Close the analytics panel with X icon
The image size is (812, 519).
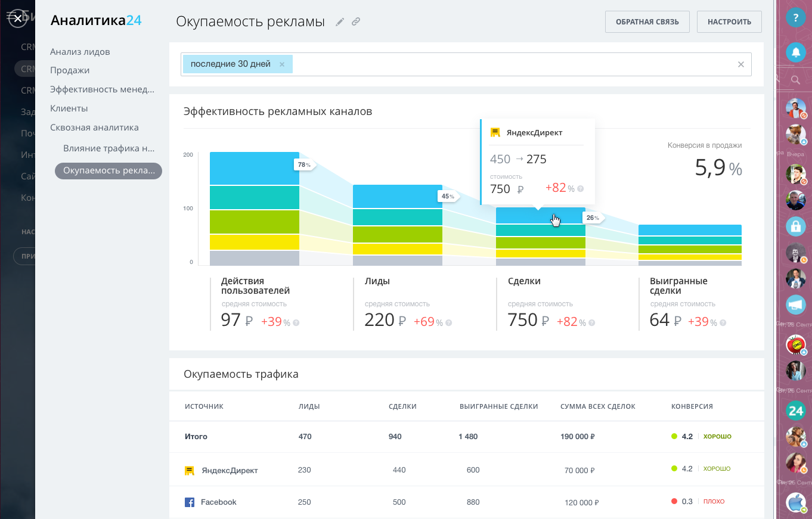click(18, 19)
